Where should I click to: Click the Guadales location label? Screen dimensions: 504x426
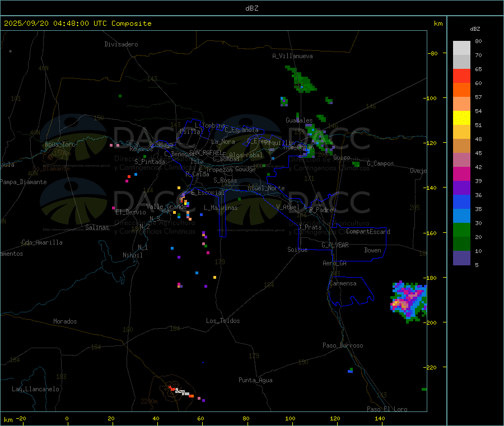pos(299,120)
